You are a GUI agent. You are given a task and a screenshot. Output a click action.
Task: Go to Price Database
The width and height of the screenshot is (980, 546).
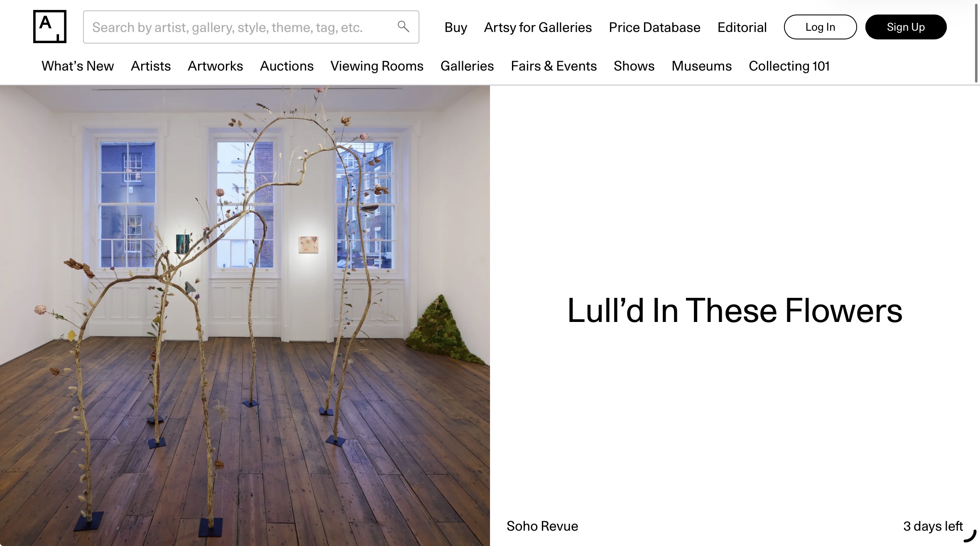coord(654,27)
